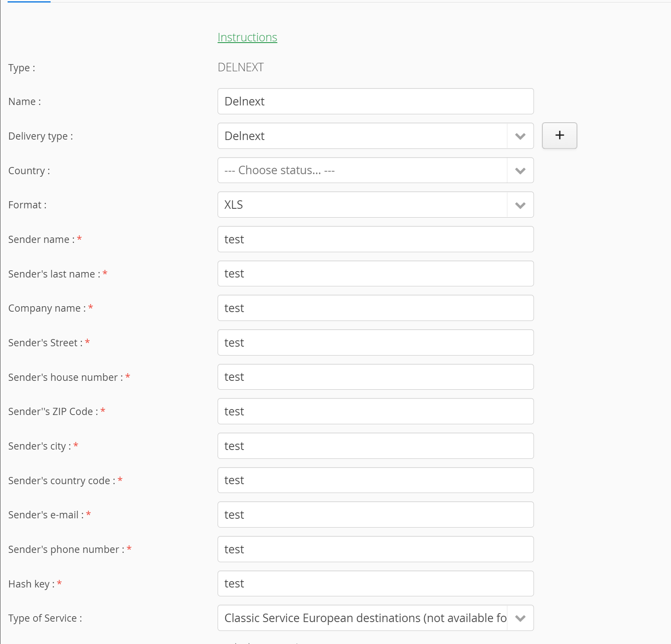Open the Country dropdown showing Choose status
The image size is (671, 644).
(375, 170)
